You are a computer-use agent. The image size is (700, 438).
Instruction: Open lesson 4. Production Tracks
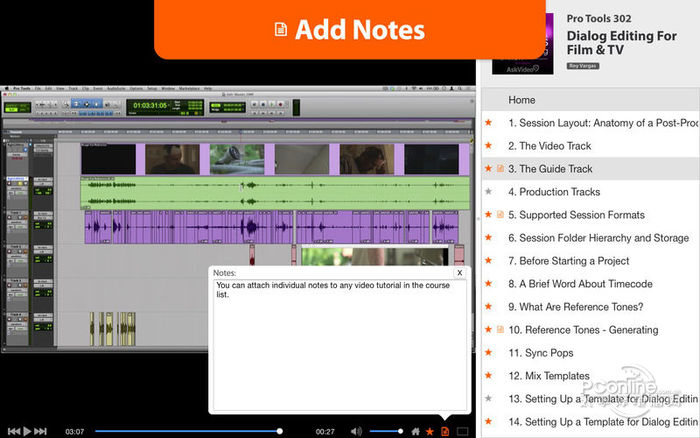click(x=554, y=192)
